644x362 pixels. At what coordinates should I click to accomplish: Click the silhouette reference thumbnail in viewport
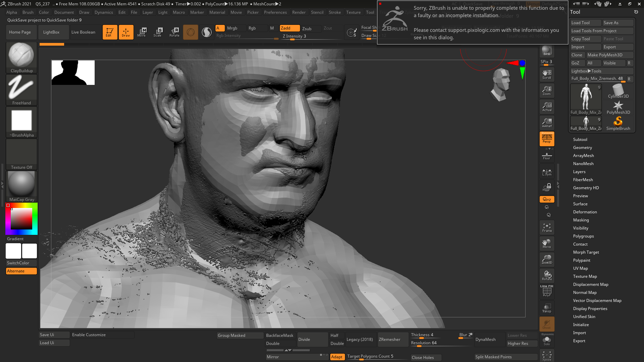click(x=73, y=72)
